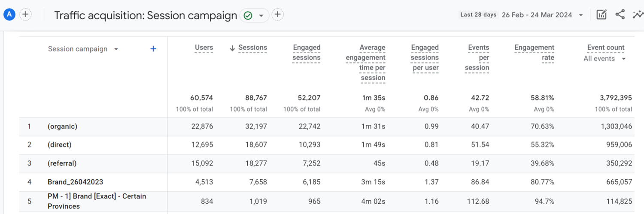The height and width of the screenshot is (214, 644).
Task: Click referral engagement time 45s
Action: click(x=379, y=163)
